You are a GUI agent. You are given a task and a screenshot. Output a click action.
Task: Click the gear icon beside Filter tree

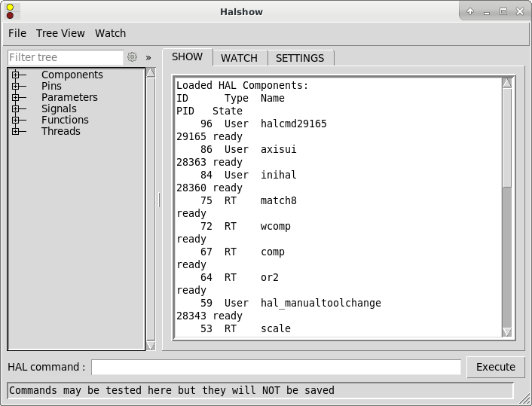133,57
